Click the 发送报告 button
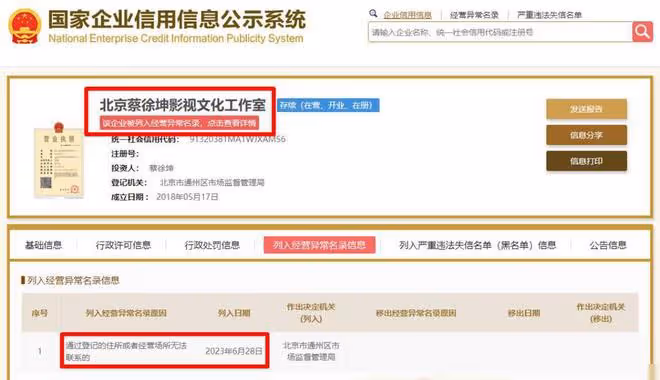 [x=586, y=109]
